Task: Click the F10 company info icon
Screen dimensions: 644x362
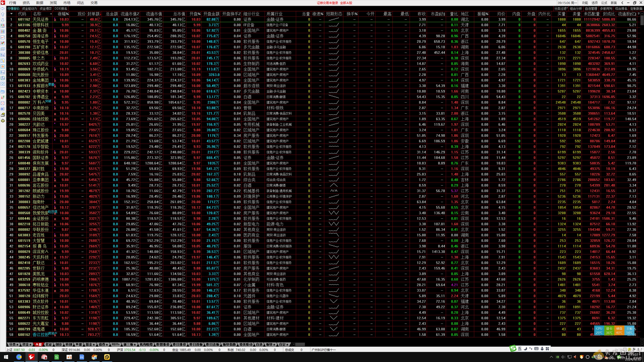Action: tap(3, 55)
